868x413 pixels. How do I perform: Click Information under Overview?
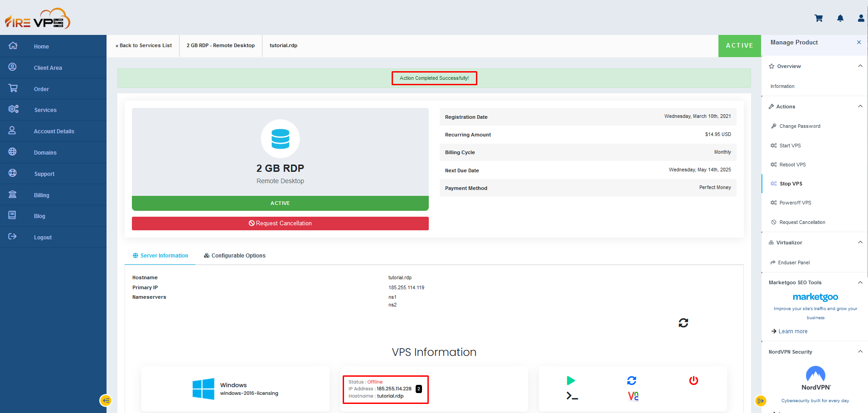(x=782, y=86)
